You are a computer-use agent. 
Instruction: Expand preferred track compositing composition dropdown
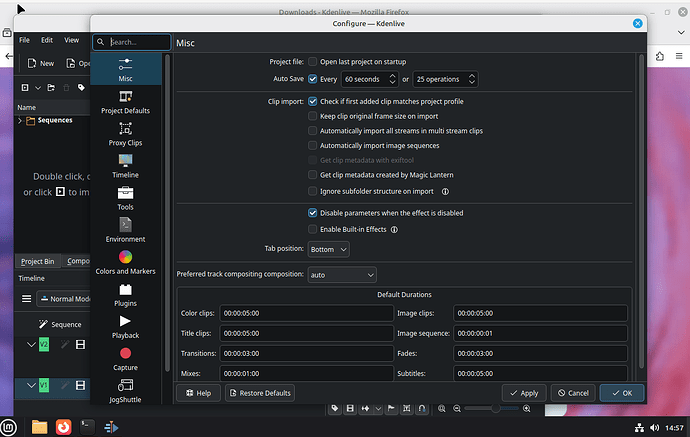(x=341, y=273)
